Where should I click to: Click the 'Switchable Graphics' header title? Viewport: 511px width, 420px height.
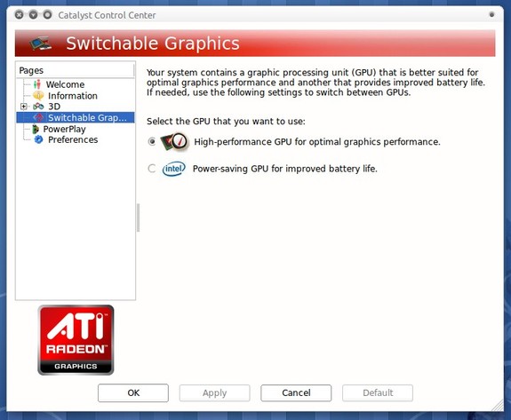coord(153,44)
